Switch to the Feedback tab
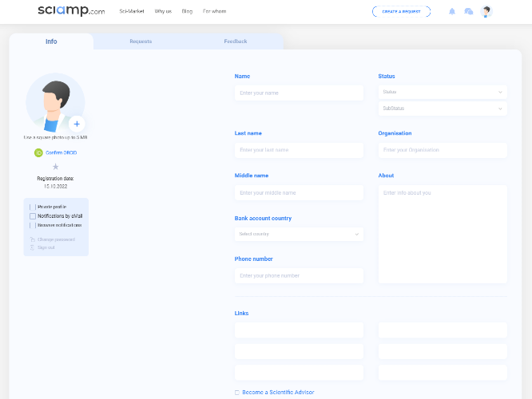The image size is (532, 399). click(x=236, y=41)
